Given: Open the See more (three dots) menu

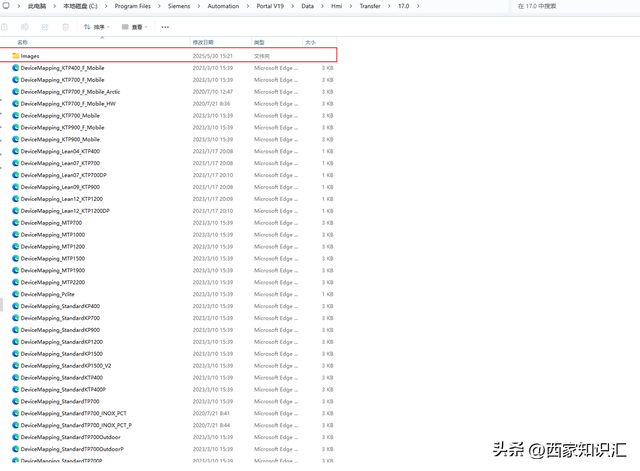Looking at the screenshot, I should coord(165,27).
